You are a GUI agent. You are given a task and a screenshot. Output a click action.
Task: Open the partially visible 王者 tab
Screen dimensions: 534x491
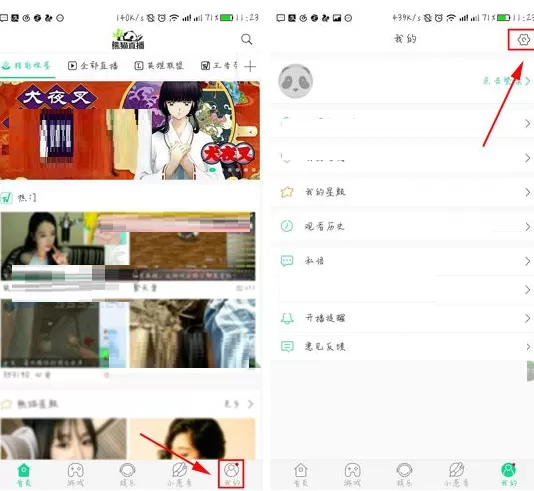219,65
